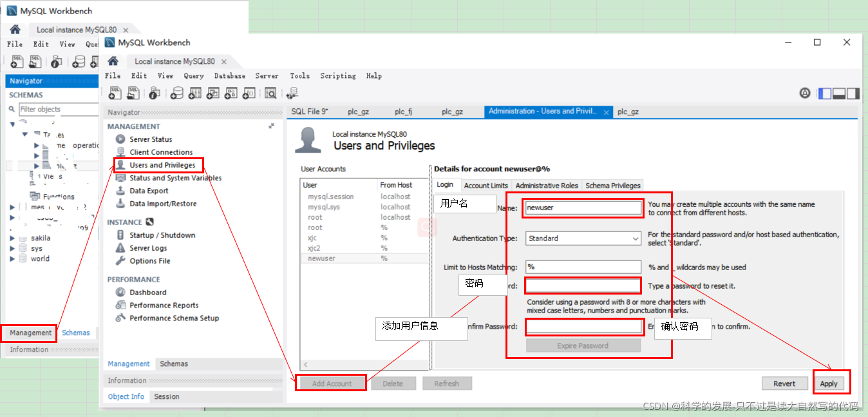Click the Apply button
The width and height of the screenshot is (868, 417).
point(829,383)
